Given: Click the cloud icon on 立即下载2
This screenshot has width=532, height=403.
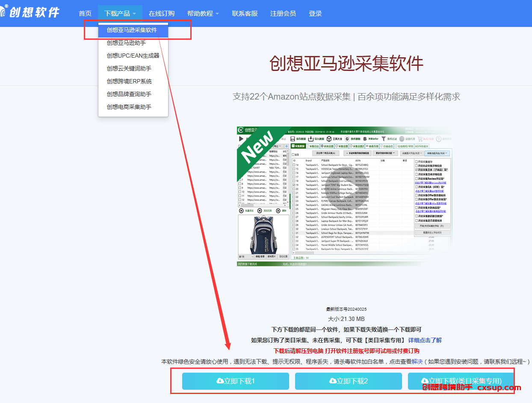Looking at the screenshot, I should (333, 381).
